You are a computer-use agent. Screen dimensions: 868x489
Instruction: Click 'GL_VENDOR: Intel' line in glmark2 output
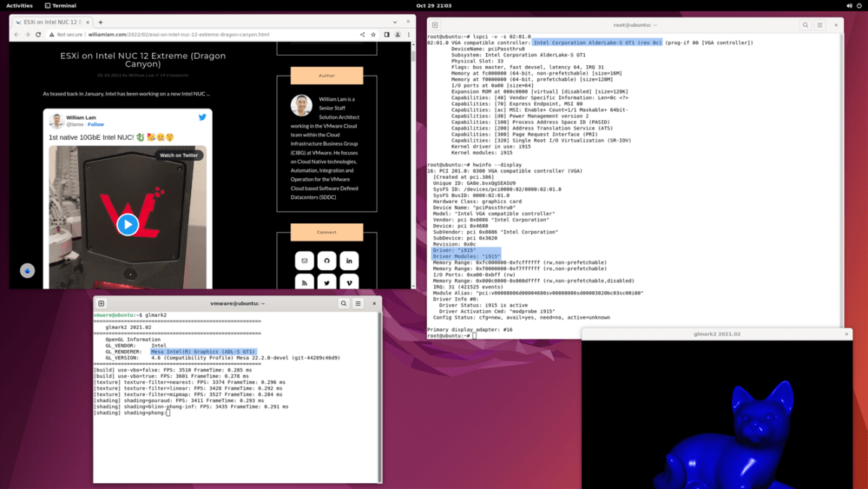135,346
